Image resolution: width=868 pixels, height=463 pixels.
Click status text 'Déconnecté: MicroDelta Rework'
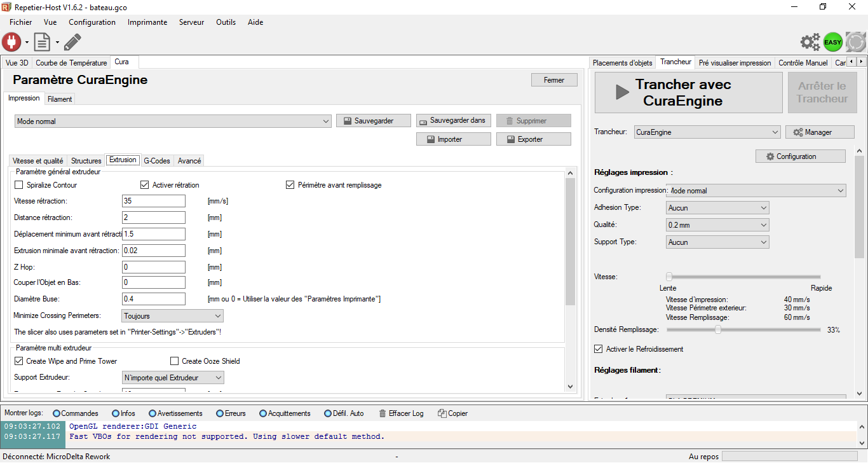coord(56,457)
